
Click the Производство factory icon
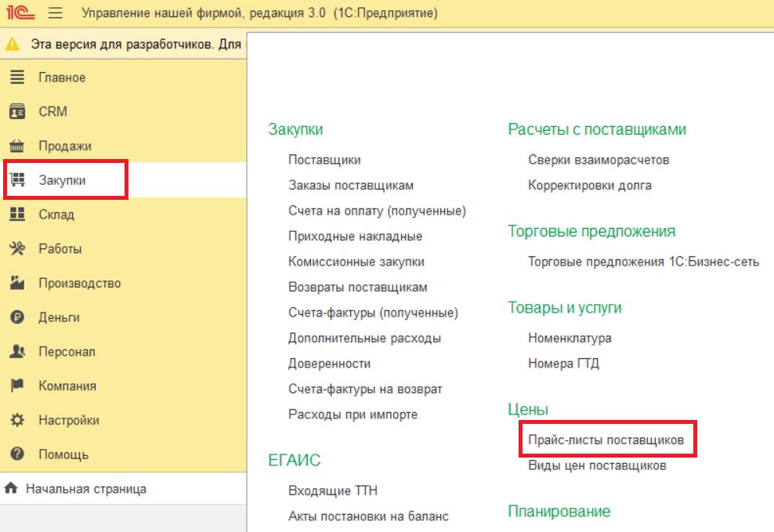click(17, 283)
